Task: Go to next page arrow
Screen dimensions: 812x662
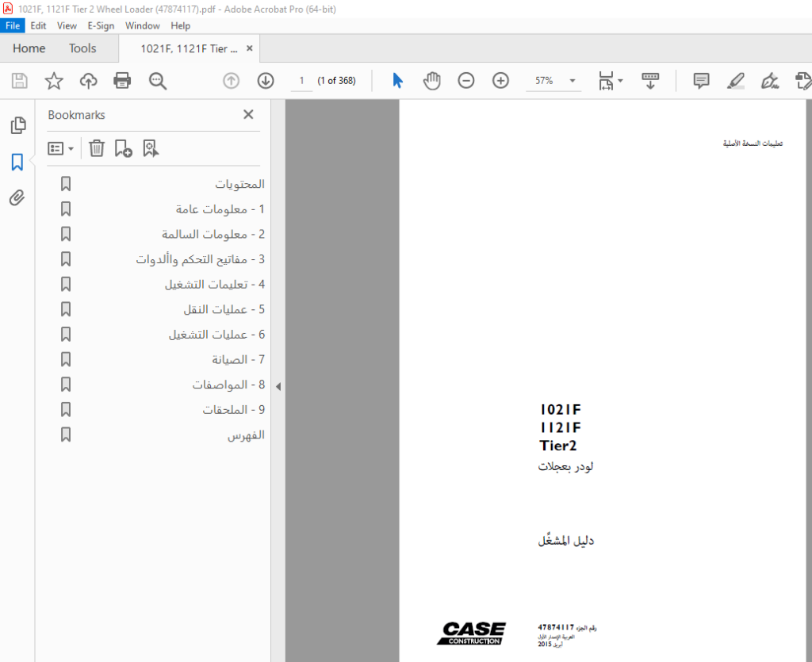Action: [266, 81]
